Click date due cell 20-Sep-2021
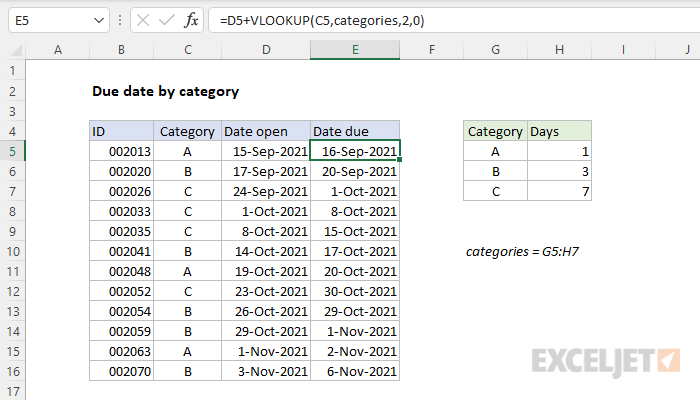This screenshot has width=700, height=400. [355, 171]
